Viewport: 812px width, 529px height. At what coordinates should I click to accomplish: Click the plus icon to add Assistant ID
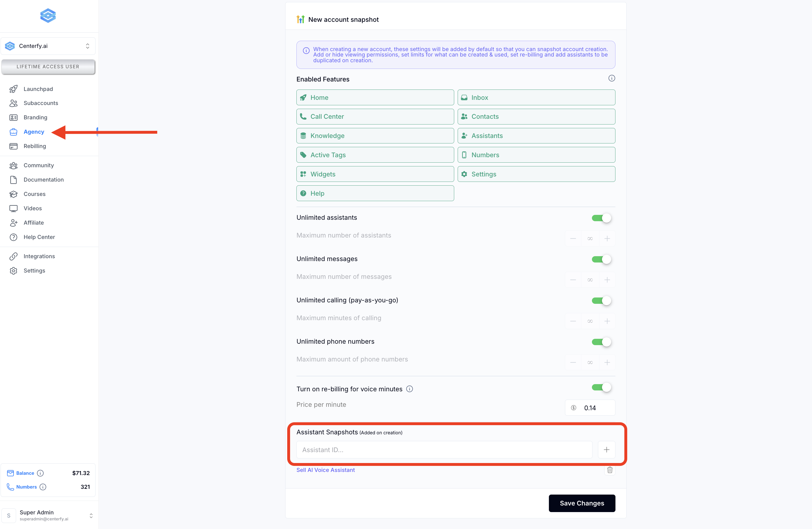point(606,450)
